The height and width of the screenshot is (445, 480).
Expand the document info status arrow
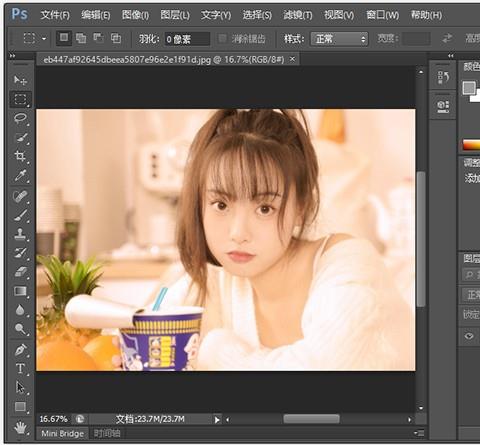(x=217, y=420)
